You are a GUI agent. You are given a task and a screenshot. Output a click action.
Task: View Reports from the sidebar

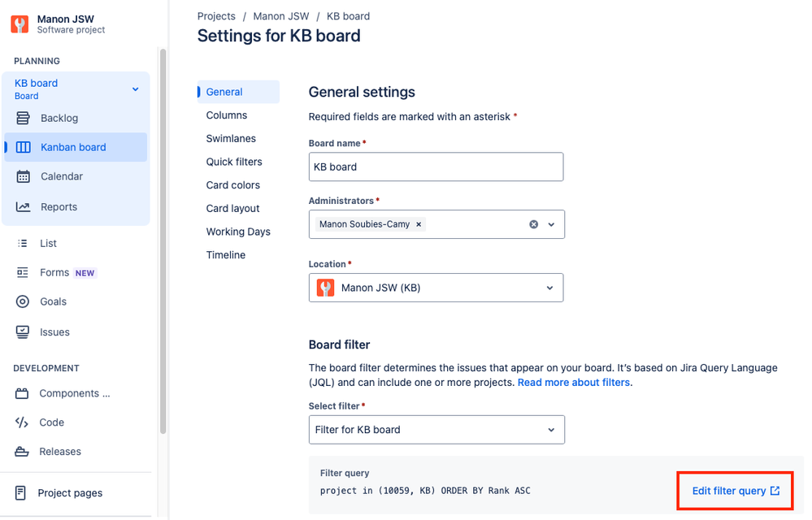coord(59,206)
